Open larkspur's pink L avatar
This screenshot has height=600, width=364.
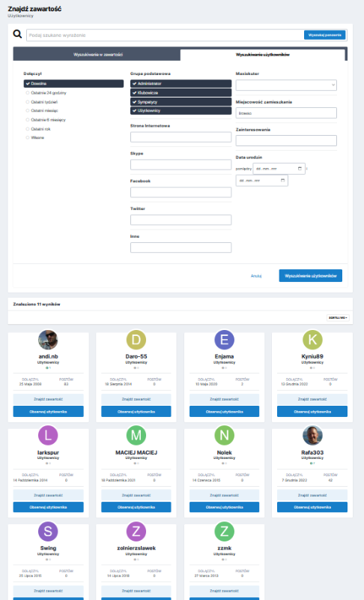click(48, 436)
